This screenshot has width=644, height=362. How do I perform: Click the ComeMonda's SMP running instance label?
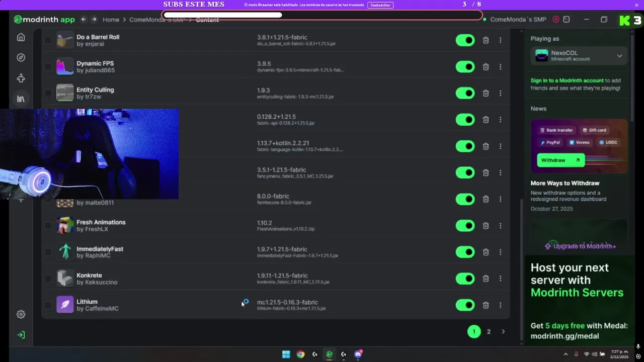click(x=518, y=20)
